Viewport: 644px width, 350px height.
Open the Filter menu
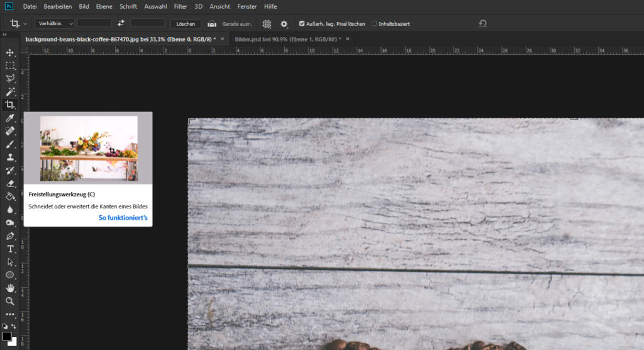click(180, 6)
